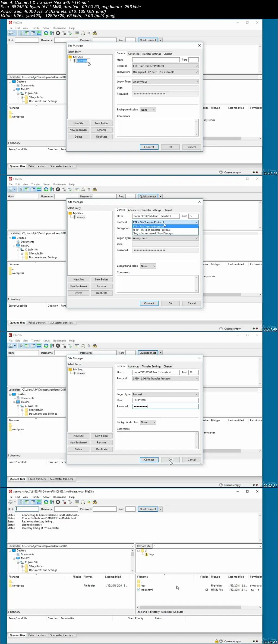Open directory listing filters icon in abnwp window
This screenshot has height=644, width=278.
[x=77, y=502]
